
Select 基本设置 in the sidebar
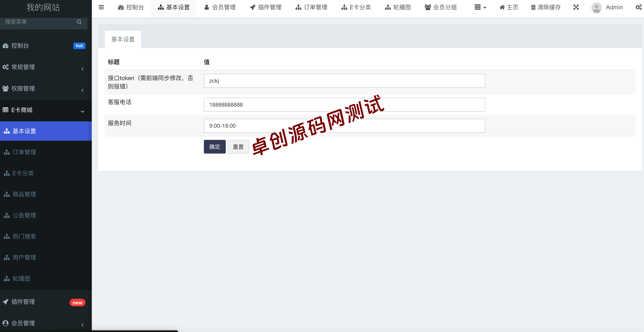click(46, 131)
